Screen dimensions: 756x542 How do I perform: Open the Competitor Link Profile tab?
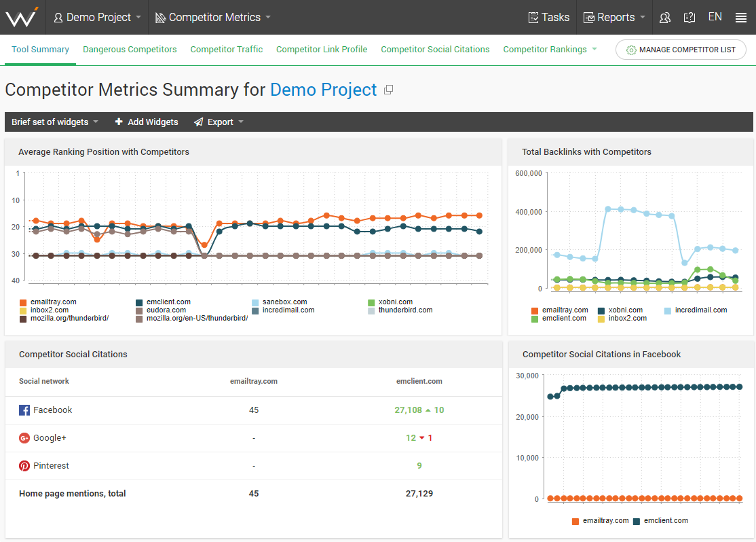click(322, 49)
